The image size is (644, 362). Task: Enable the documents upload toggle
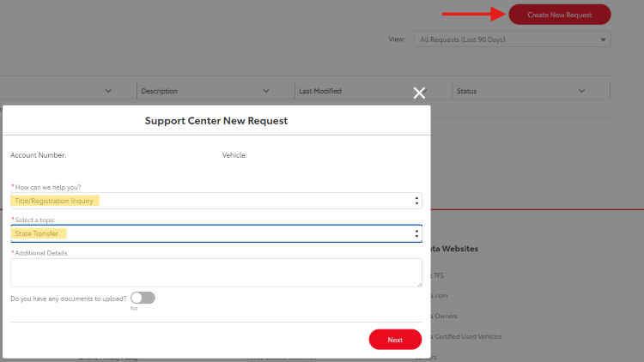(x=143, y=298)
